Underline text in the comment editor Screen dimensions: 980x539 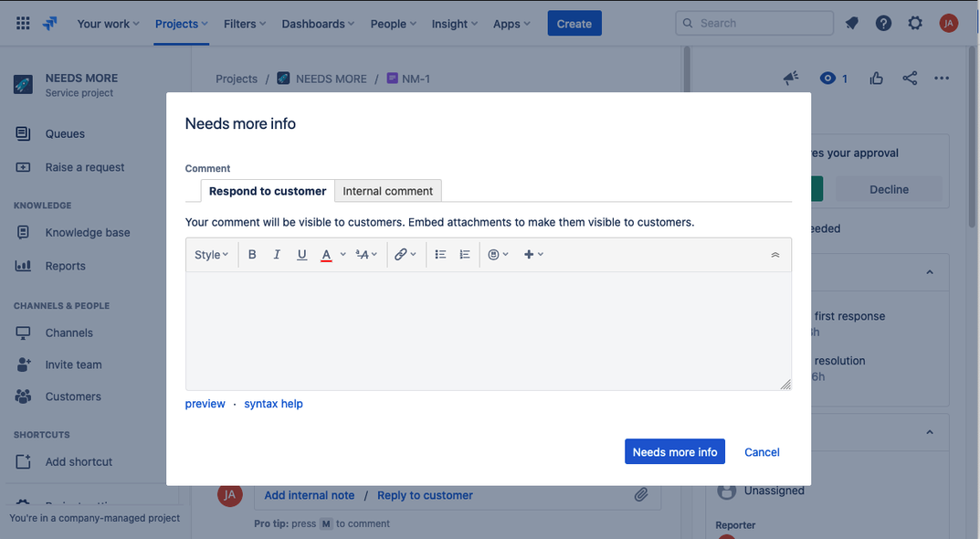tap(302, 255)
